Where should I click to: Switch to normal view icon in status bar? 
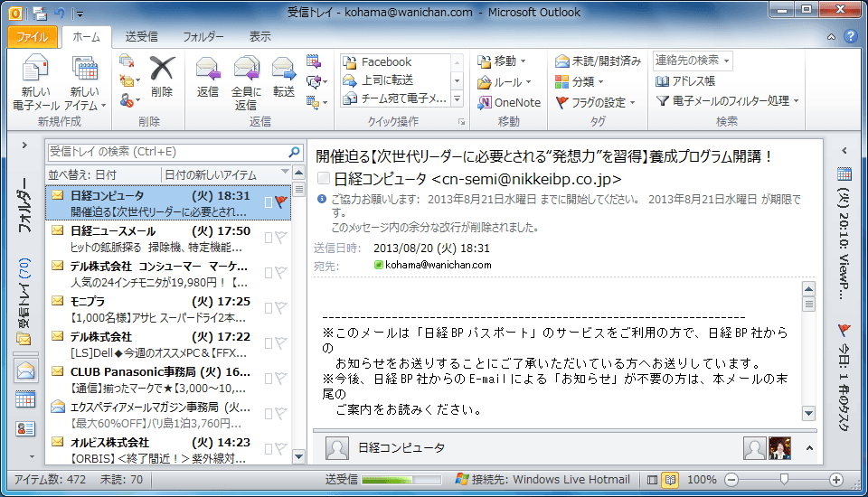coord(653,480)
